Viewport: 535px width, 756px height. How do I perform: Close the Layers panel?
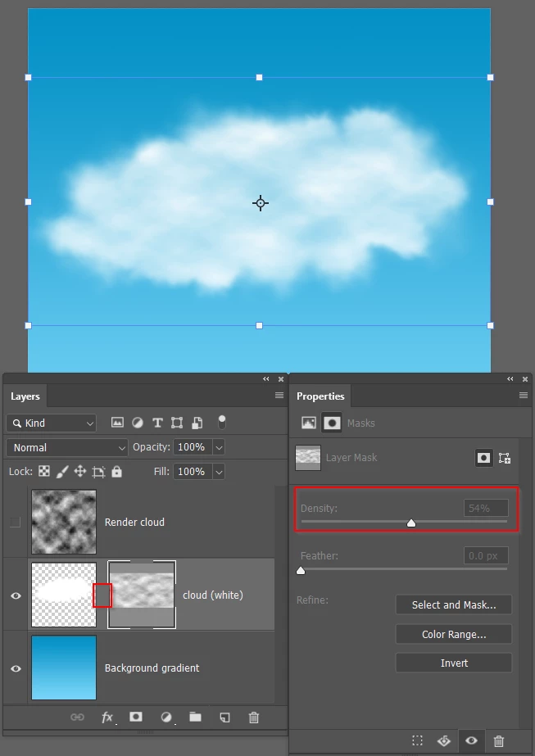281,379
